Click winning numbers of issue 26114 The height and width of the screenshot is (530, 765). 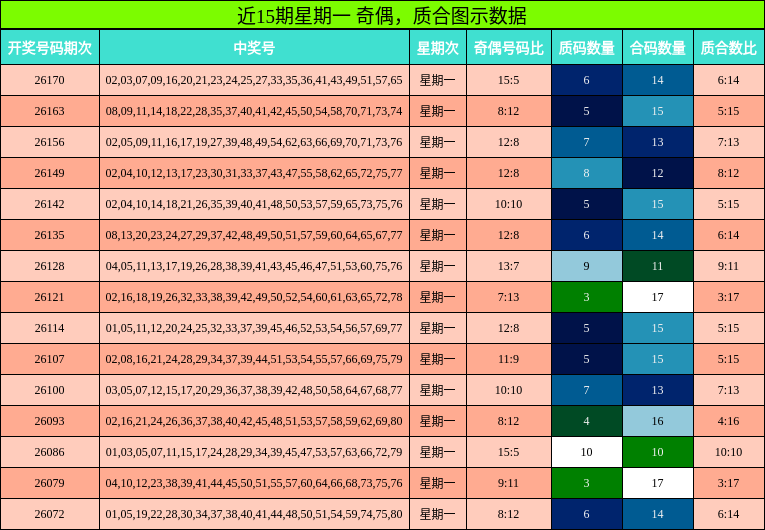pos(254,328)
